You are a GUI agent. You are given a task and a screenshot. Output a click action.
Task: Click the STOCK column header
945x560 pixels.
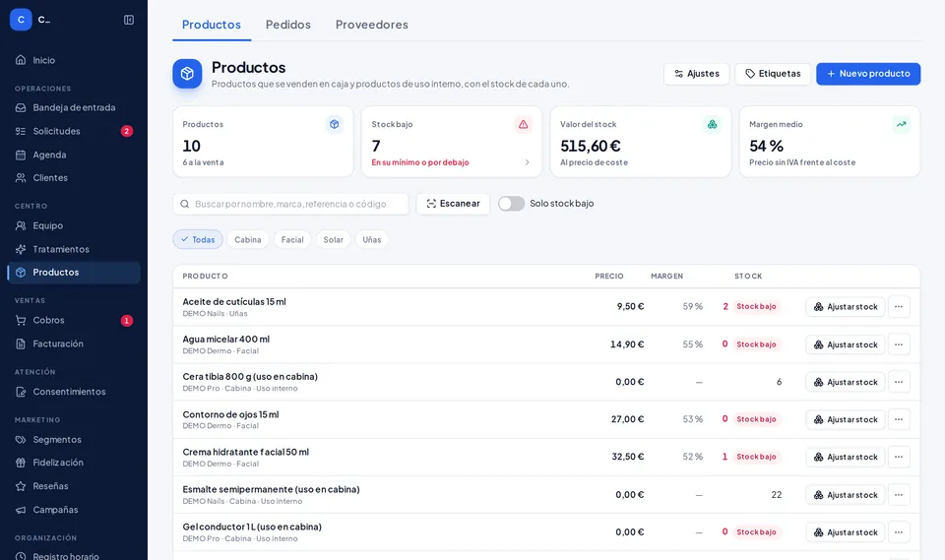coord(748,277)
